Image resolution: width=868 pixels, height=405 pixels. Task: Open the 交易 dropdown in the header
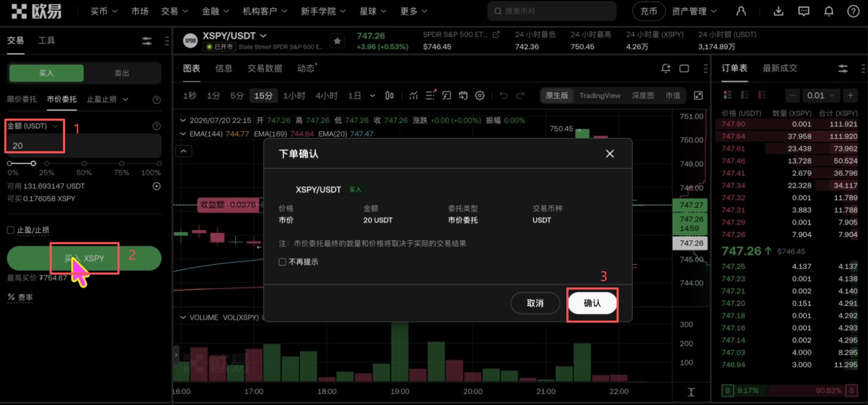tap(175, 11)
